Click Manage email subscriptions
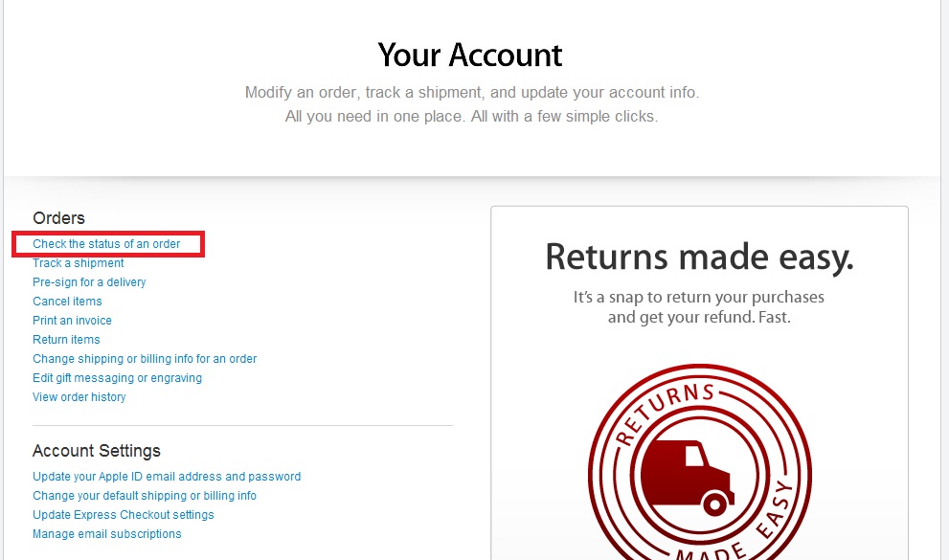This screenshot has width=949, height=560. pos(107,534)
